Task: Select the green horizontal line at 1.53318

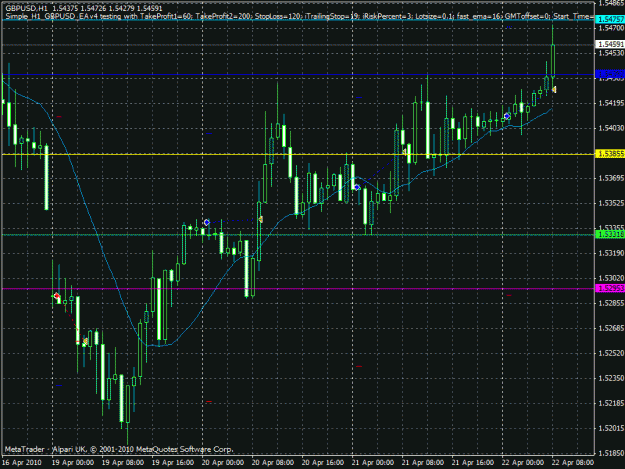Action: [x=298, y=235]
